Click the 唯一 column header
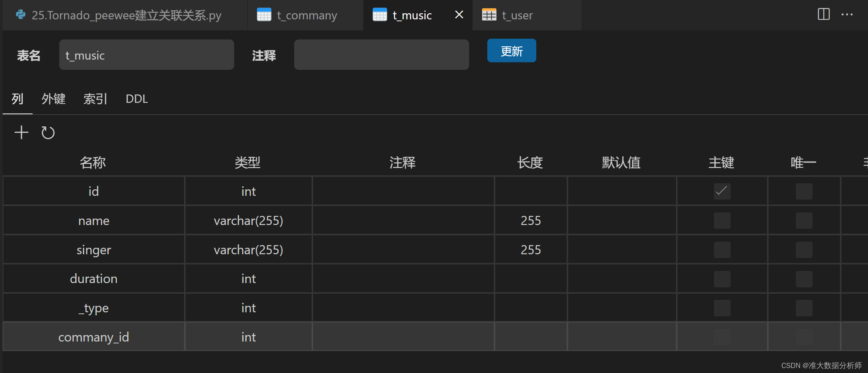The height and width of the screenshot is (373, 868). click(x=803, y=163)
